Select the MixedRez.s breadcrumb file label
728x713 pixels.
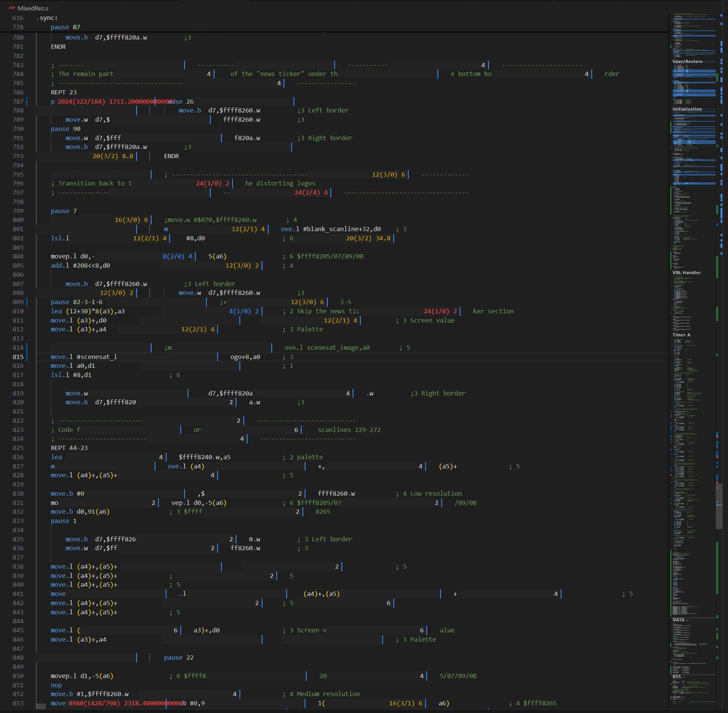point(33,8)
